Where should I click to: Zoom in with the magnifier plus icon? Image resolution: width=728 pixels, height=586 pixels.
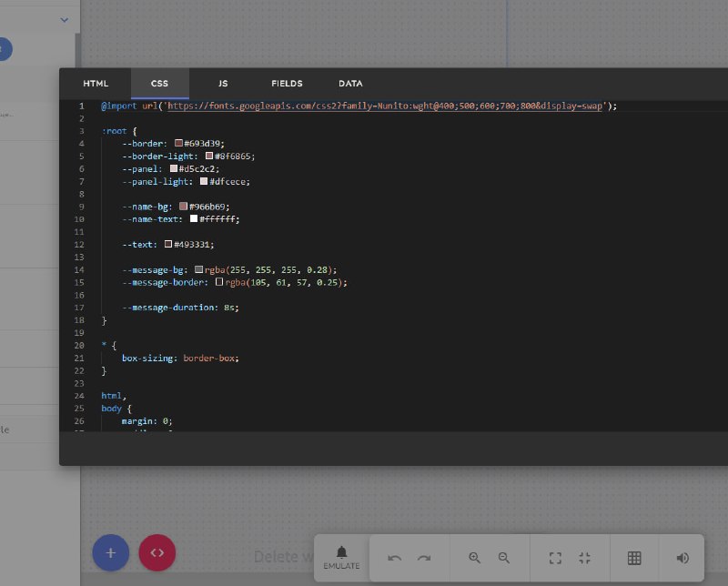coord(474,558)
